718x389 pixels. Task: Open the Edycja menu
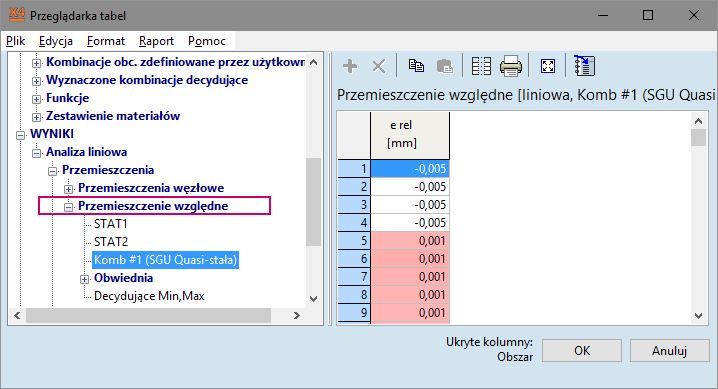[55, 41]
